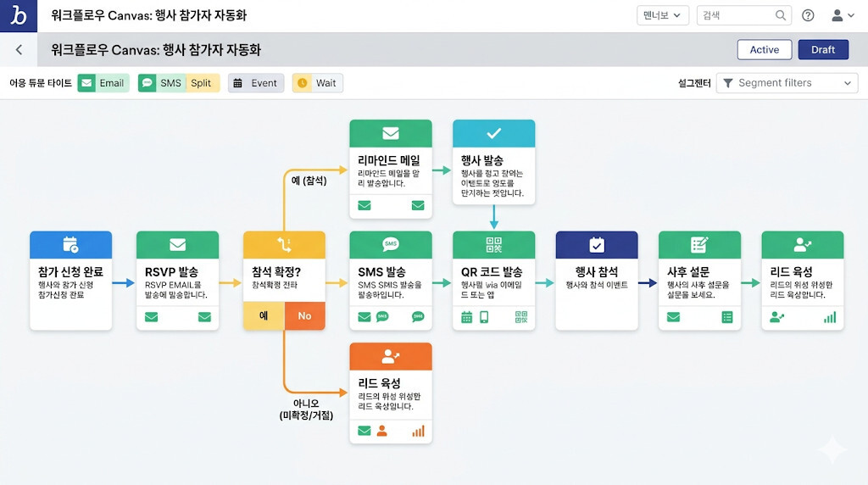
Task: Go back using the left chevron arrow
Action: click(19, 50)
